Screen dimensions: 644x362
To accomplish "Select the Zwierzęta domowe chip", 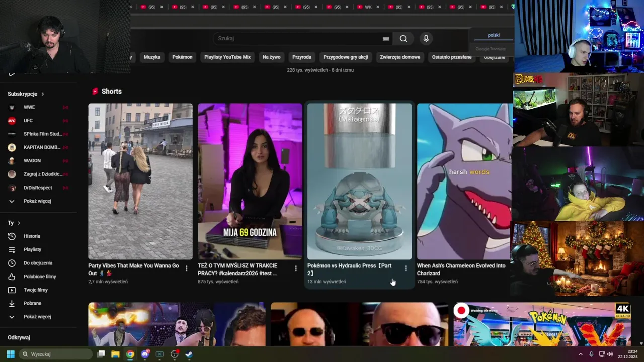I will (400, 57).
